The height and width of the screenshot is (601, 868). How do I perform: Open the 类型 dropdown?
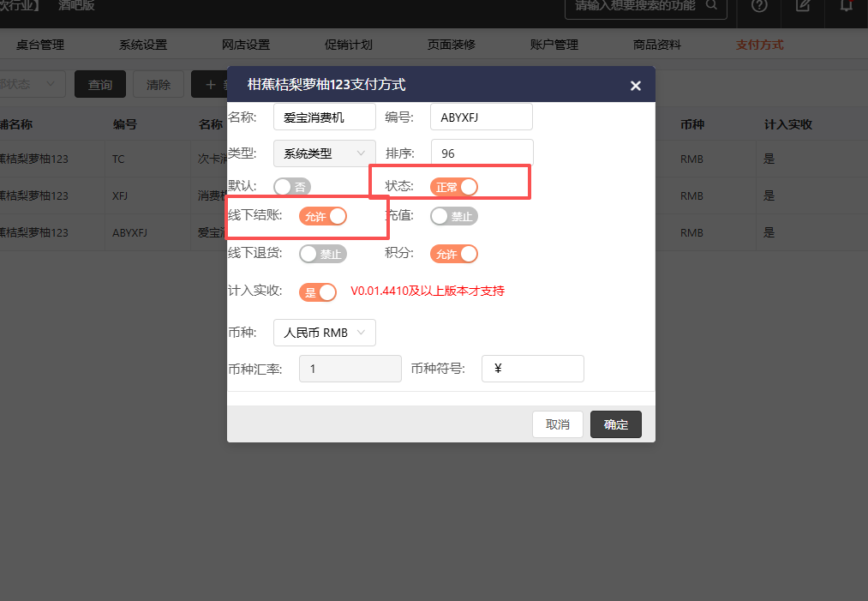[x=324, y=153]
